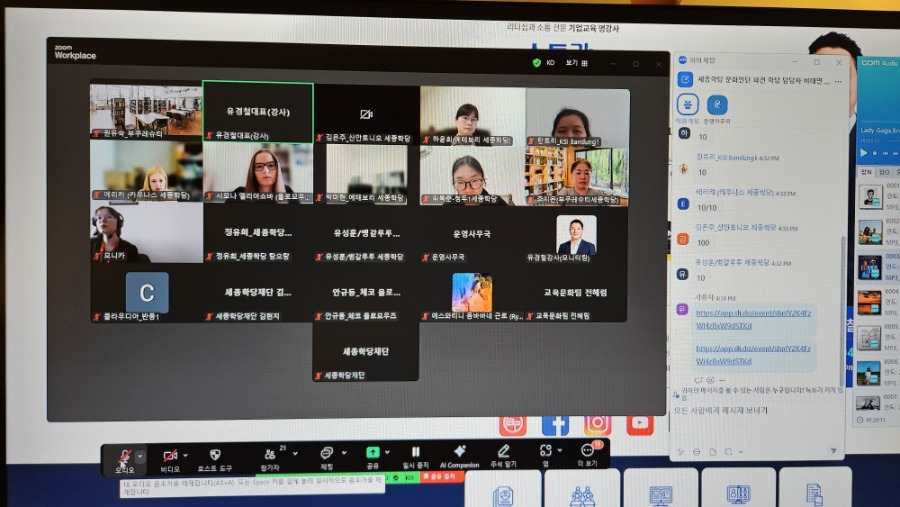Open the first app.sli.do link in chat

pos(753,319)
